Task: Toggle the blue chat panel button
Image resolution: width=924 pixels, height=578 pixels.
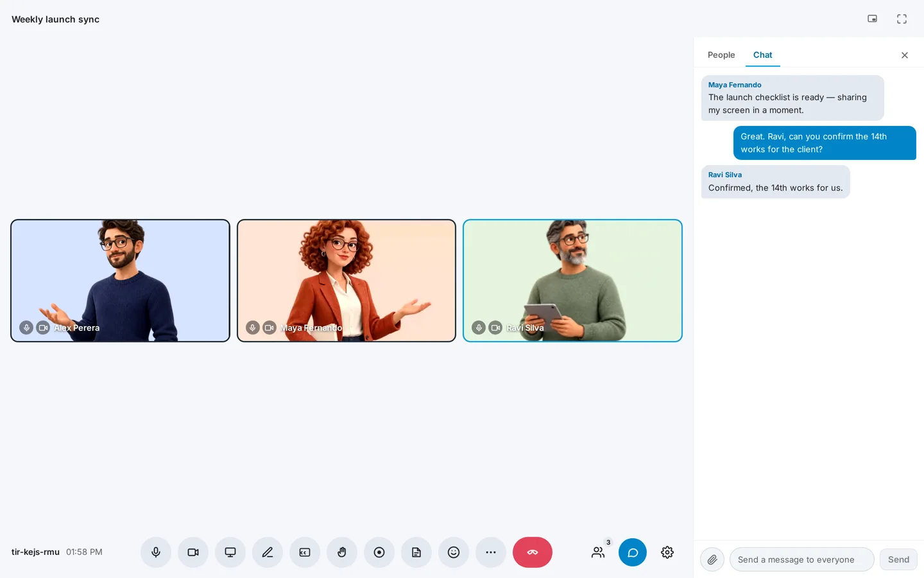Action: pos(633,552)
